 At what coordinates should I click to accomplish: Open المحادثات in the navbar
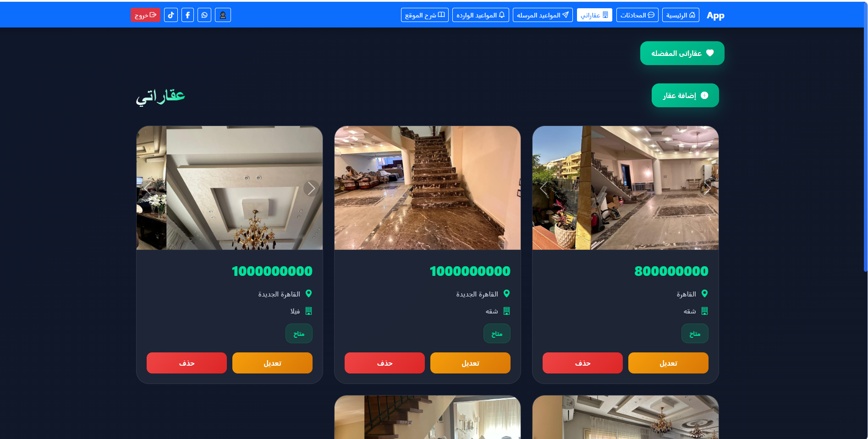(637, 15)
